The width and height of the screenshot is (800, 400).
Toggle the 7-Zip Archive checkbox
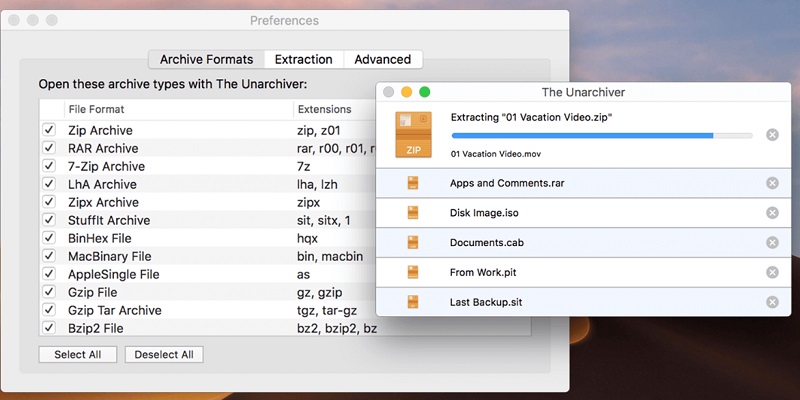click(x=49, y=166)
